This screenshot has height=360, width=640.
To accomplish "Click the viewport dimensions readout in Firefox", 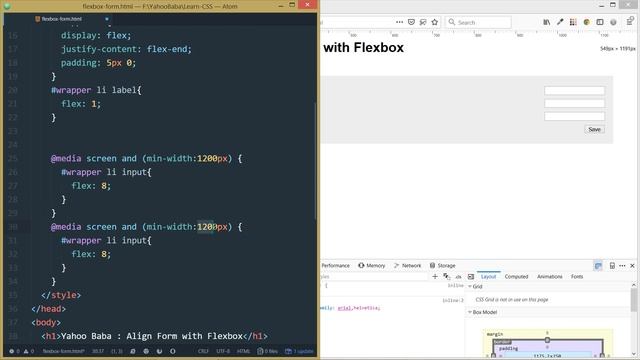I will [x=617, y=49].
